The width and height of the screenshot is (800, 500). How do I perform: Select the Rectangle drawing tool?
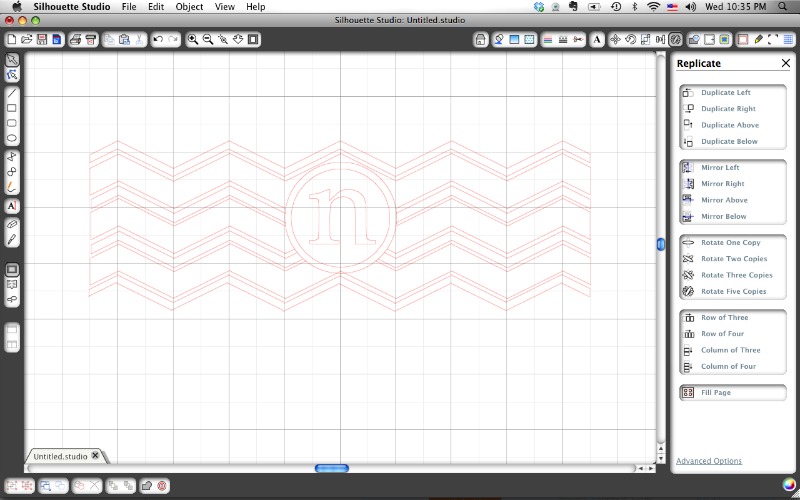tap(12, 107)
